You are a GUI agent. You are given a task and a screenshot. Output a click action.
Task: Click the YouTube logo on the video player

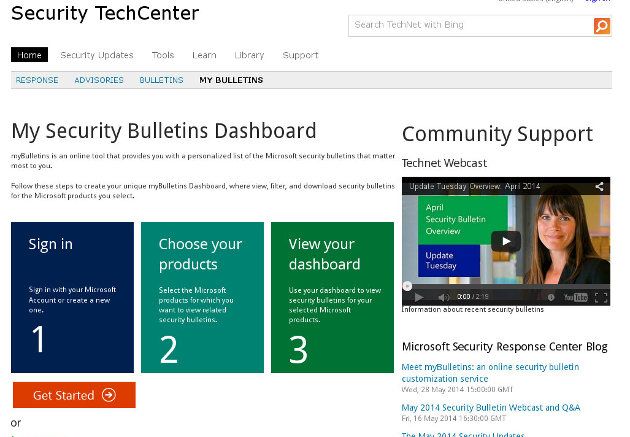tap(576, 297)
